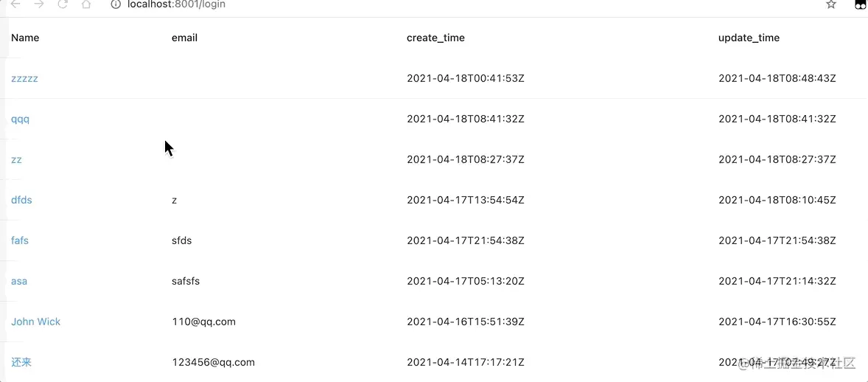
Task: Go to the browser home page
Action: pyautogui.click(x=86, y=4)
